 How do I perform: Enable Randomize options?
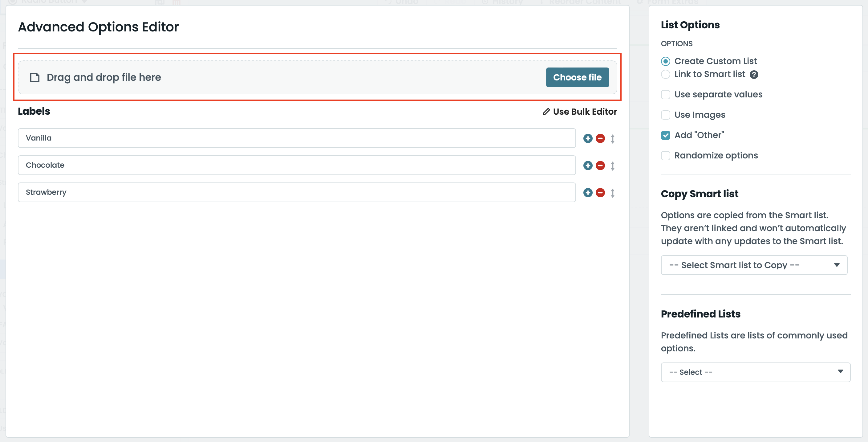pos(666,155)
